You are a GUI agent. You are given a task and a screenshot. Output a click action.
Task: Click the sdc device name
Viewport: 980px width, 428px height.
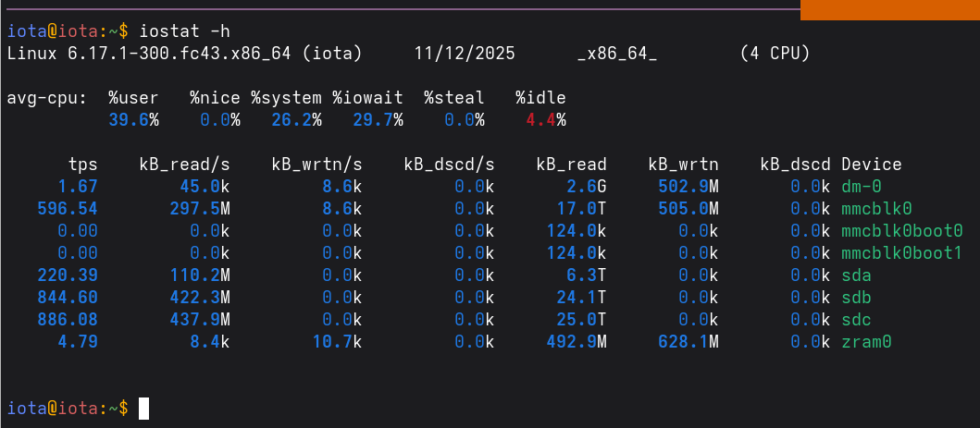856,320
